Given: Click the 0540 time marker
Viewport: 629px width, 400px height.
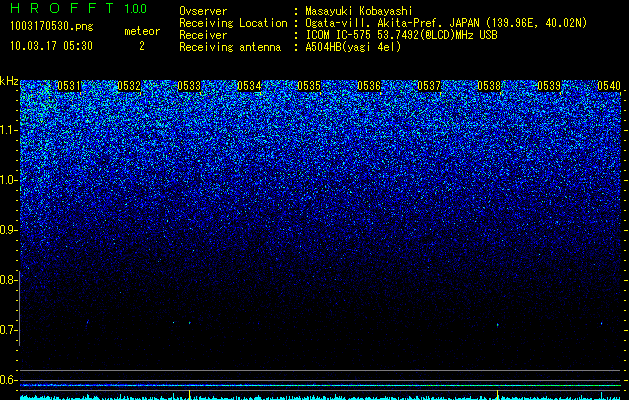Looking at the screenshot, I should tap(609, 86).
